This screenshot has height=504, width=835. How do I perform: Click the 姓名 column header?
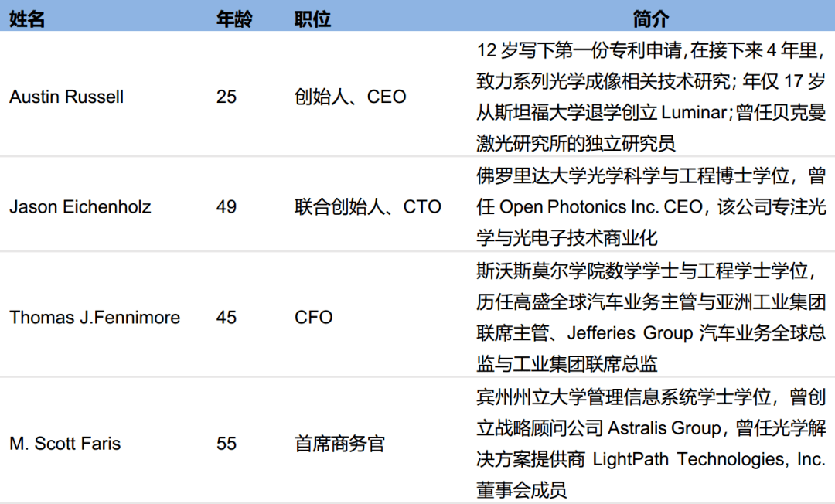click(x=26, y=19)
